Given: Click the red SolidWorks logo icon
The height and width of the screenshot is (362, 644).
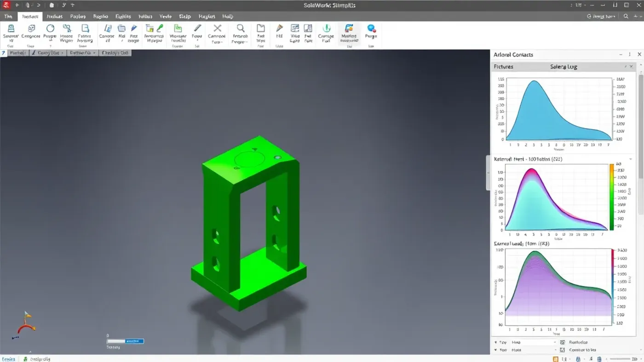Looking at the screenshot, I should point(6,5).
